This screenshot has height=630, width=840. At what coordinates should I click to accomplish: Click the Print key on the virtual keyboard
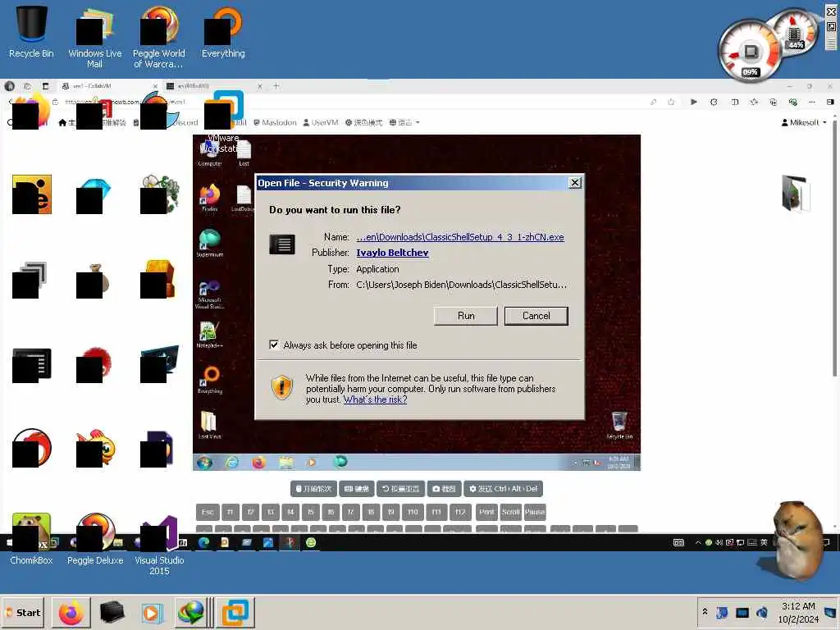(486, 512)
